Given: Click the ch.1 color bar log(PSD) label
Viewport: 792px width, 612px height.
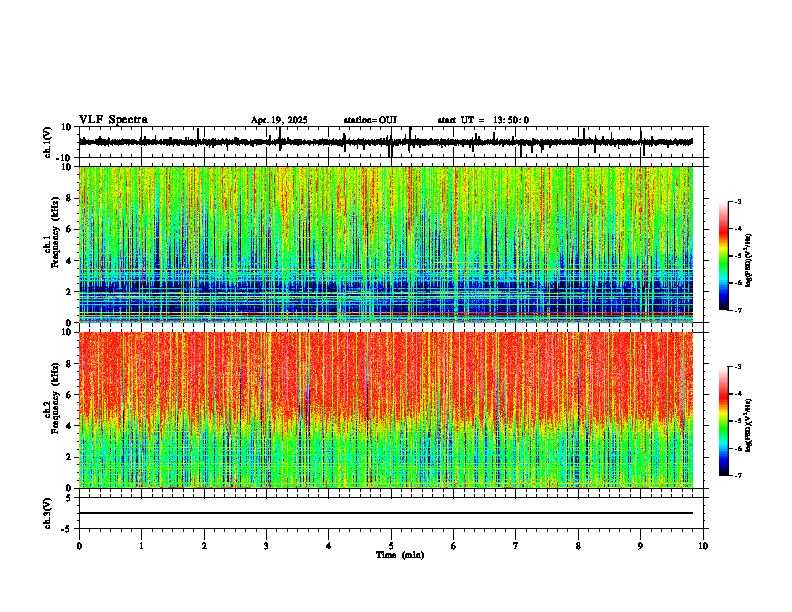Looking at the screenshot, I should pyautogui.click(x=749, y=261).
